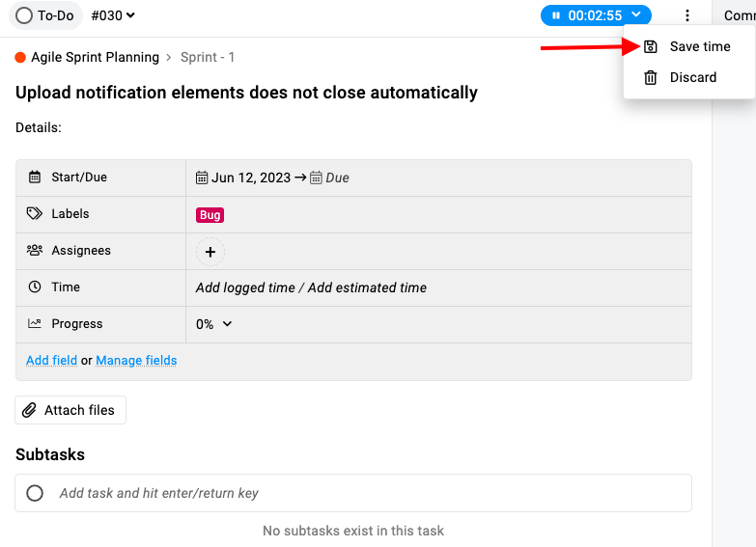Click the Add field link
This screenshot has height=547, width=756.
pos(51,361)
